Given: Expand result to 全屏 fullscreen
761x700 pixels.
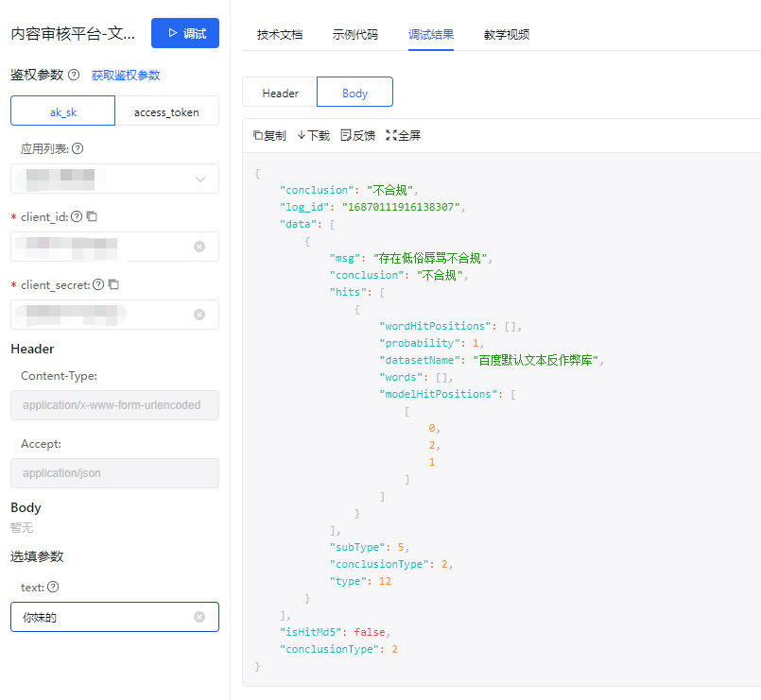Looking at the screenshot, I should tap(403, 135).
